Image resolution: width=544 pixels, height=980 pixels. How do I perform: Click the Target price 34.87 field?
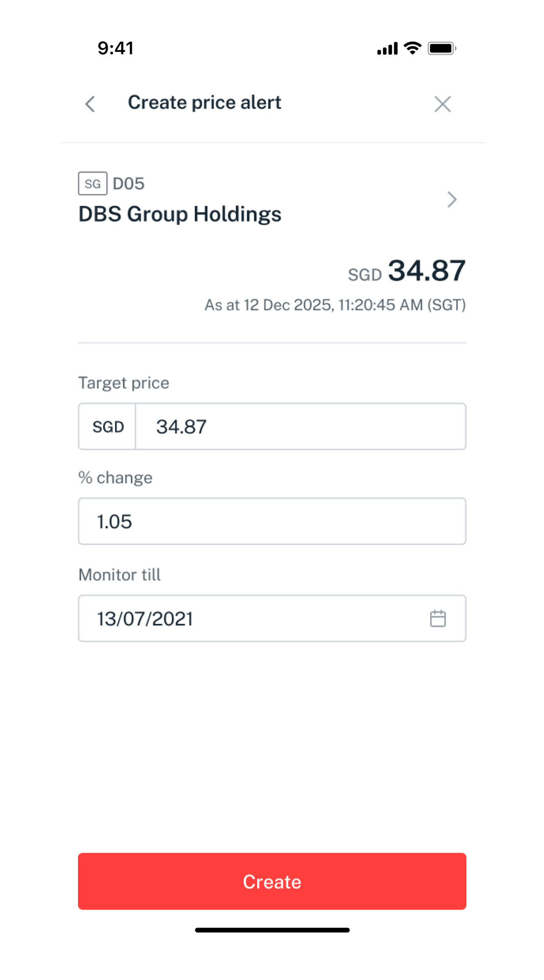point(300,426)
